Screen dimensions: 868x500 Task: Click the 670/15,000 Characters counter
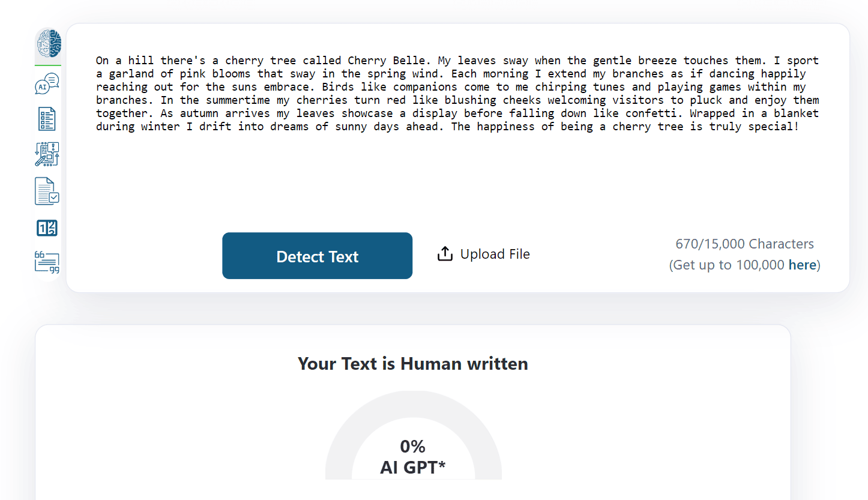(x=744, y=244)
